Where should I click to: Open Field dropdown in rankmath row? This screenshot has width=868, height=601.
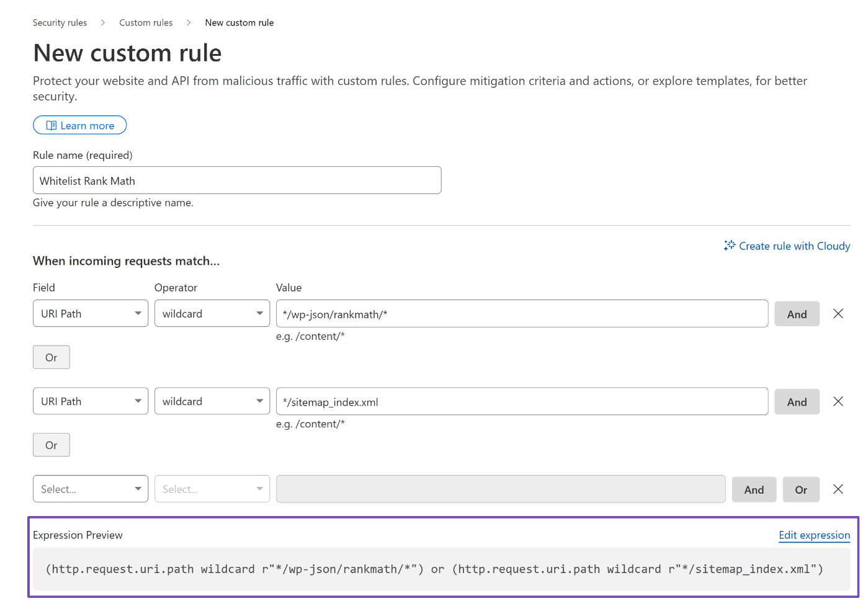91,314
